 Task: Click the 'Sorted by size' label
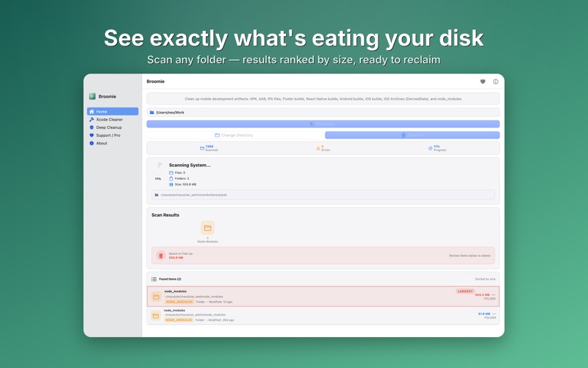pyautogui.click(x=485, y=280)
